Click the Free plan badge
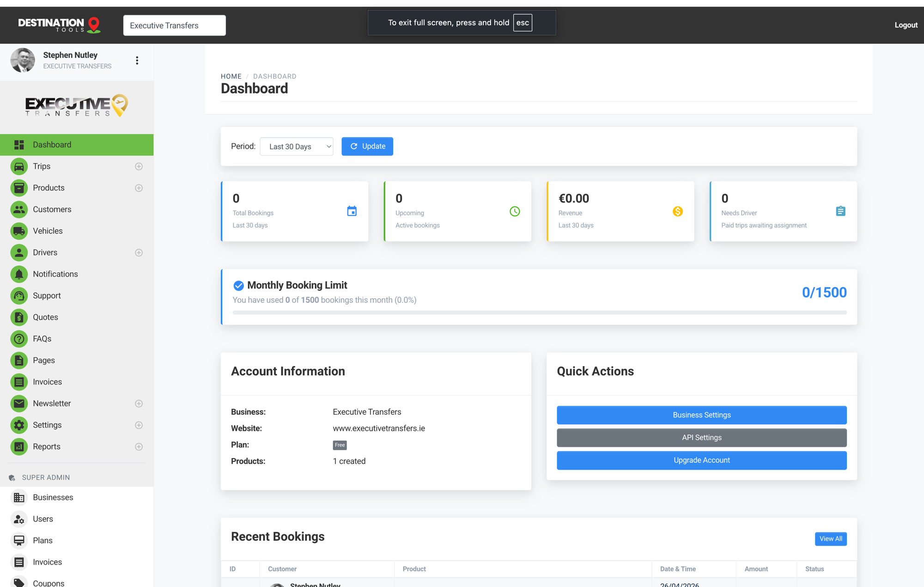The image size is (924, 587). [340, 445]
